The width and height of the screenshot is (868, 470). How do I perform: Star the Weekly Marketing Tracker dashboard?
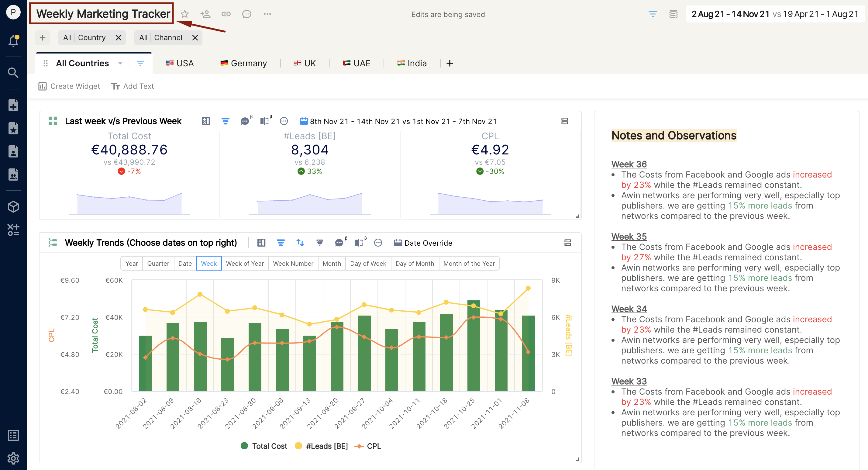click(185, 14)
